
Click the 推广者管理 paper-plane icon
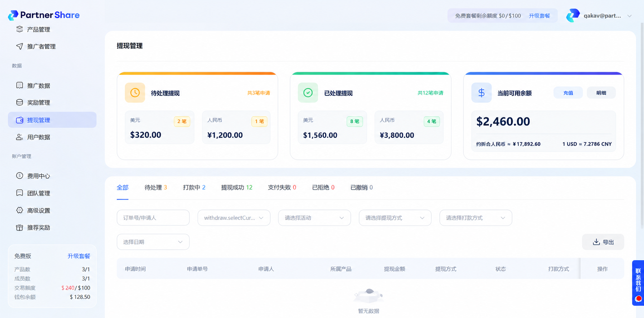pos(19,46)
